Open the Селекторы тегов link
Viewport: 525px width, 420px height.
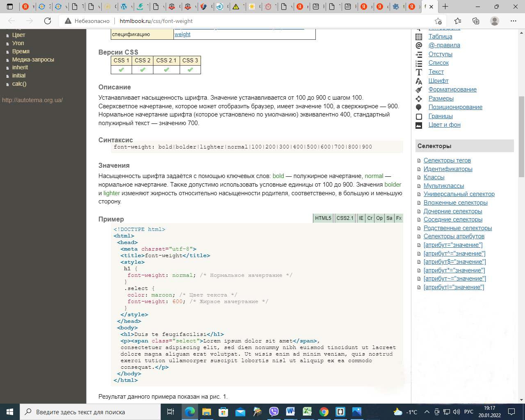(447, 160)
